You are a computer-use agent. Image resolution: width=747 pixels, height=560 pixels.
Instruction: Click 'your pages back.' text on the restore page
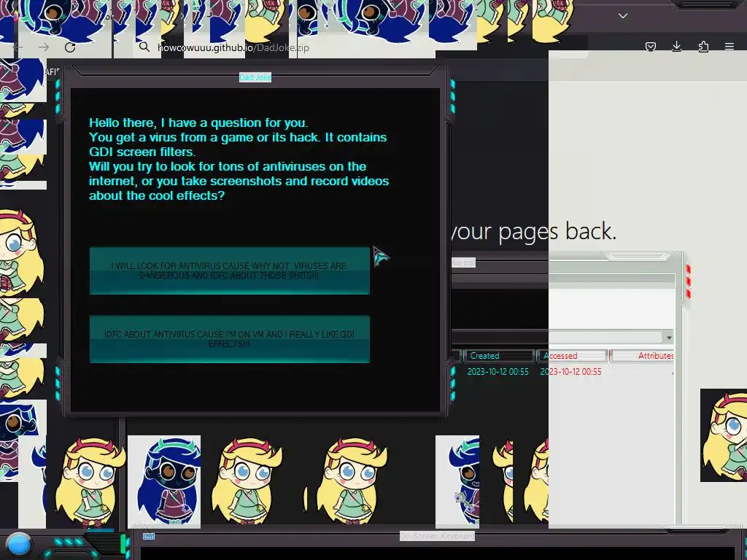pyautogui.click(x=533, y=232)
